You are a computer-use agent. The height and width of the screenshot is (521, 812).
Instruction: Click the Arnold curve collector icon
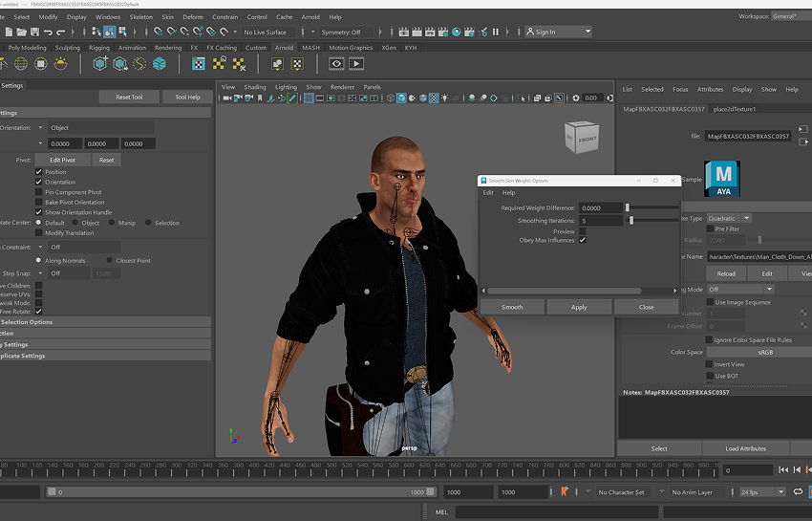point(139,64)
